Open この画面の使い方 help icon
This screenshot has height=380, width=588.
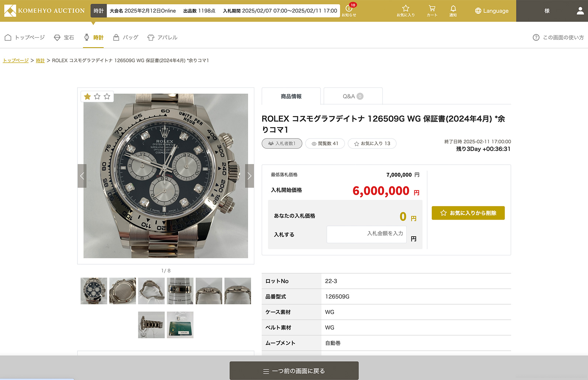(x=536, y=38)
